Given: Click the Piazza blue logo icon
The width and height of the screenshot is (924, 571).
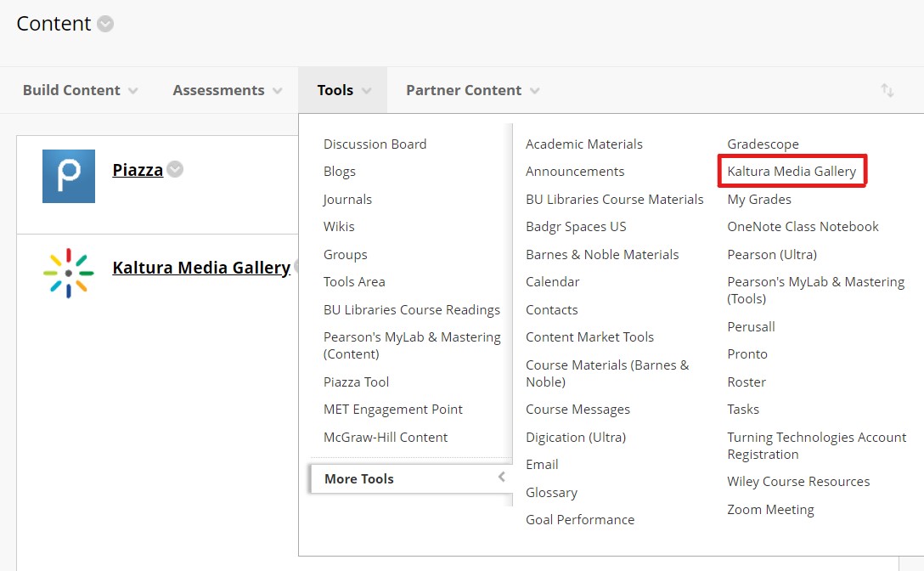Looking at the screenshot, I should (68, 176).
